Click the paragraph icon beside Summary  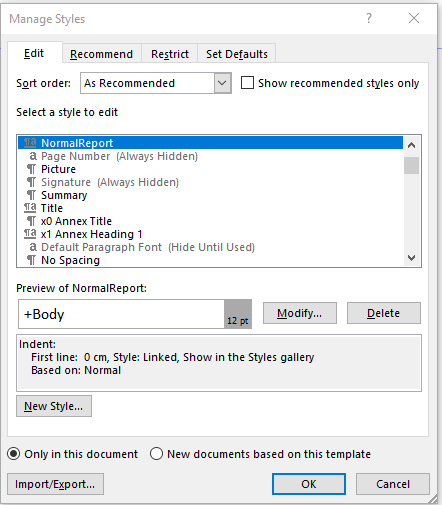tap(31, 195)
